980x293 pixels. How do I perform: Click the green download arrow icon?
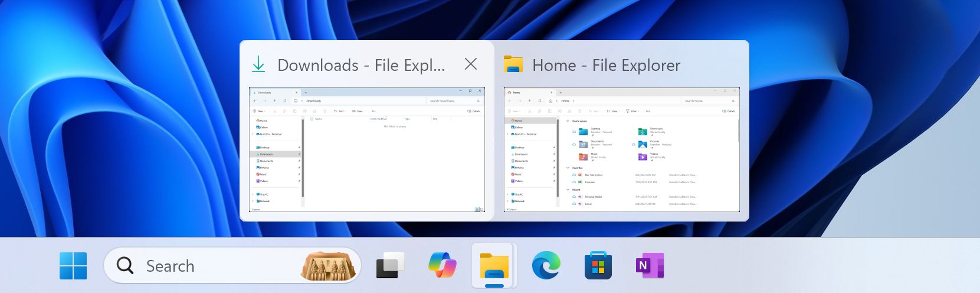258,64
